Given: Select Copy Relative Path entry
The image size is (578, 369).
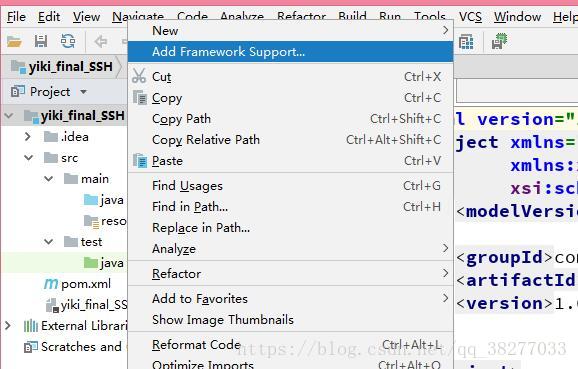Looking at the screenshot, I should (x=290, y=140).
